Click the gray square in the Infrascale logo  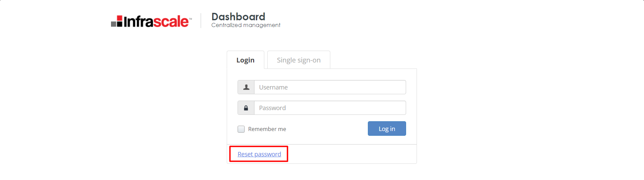point(114,24)
